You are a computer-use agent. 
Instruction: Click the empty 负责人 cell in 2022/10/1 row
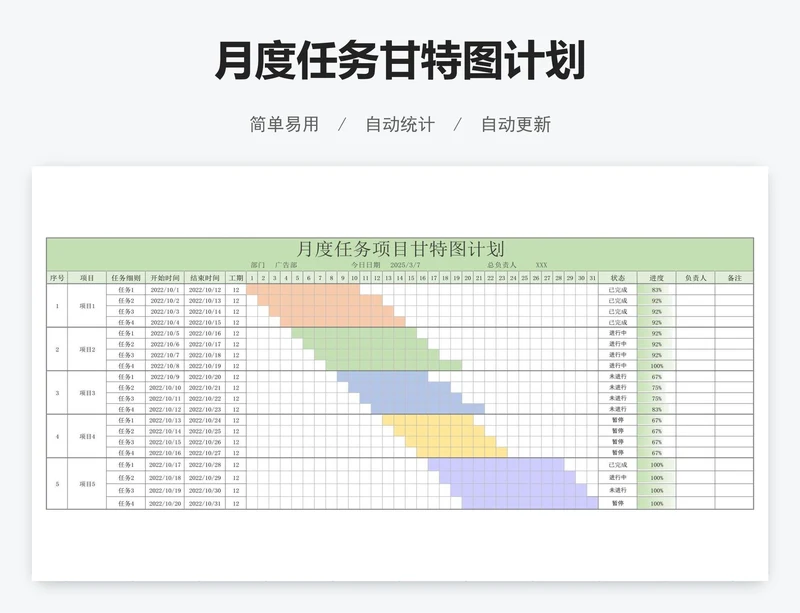click(x=695, y=290)
